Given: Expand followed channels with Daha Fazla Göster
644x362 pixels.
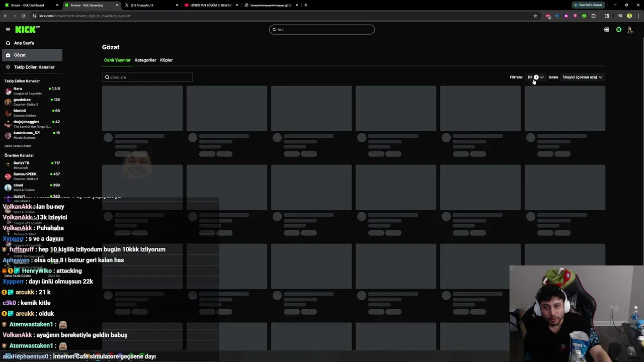Looking at the screenshot, I should [18, 146].
